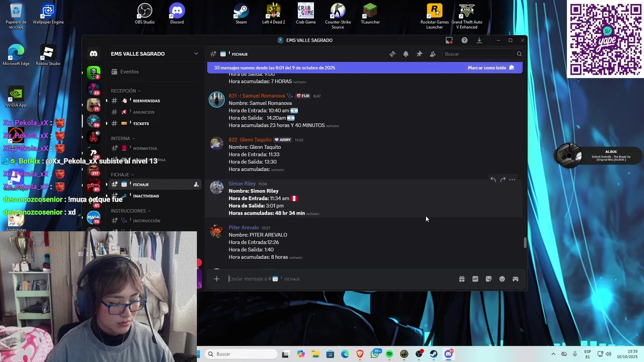The image size is (644, 362).
Task: Open the ANUNCIOS channel
Action: click(155, 112)
